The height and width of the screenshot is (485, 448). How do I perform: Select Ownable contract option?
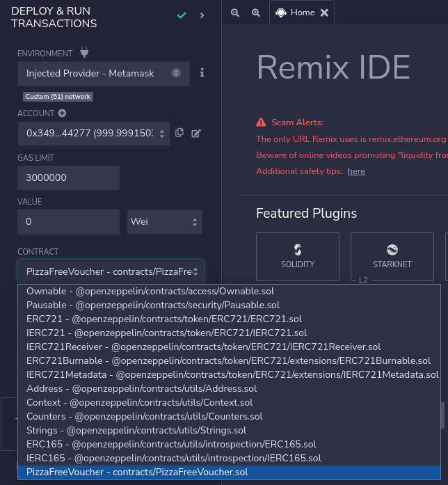tap(229, 291)
